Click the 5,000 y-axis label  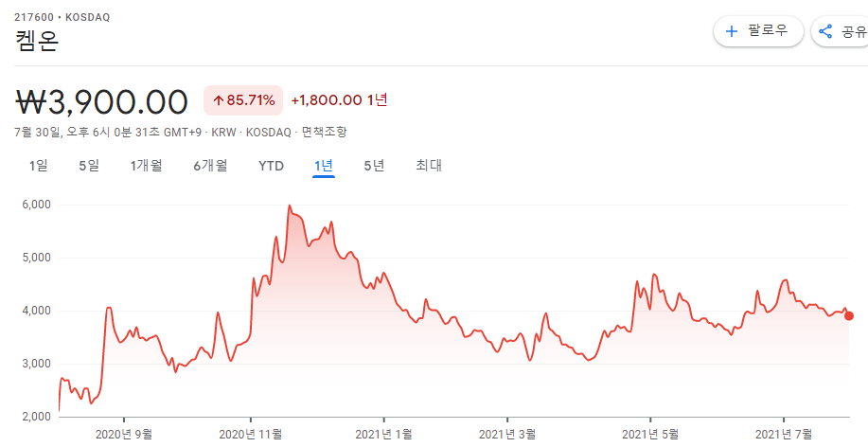(38, 258)
